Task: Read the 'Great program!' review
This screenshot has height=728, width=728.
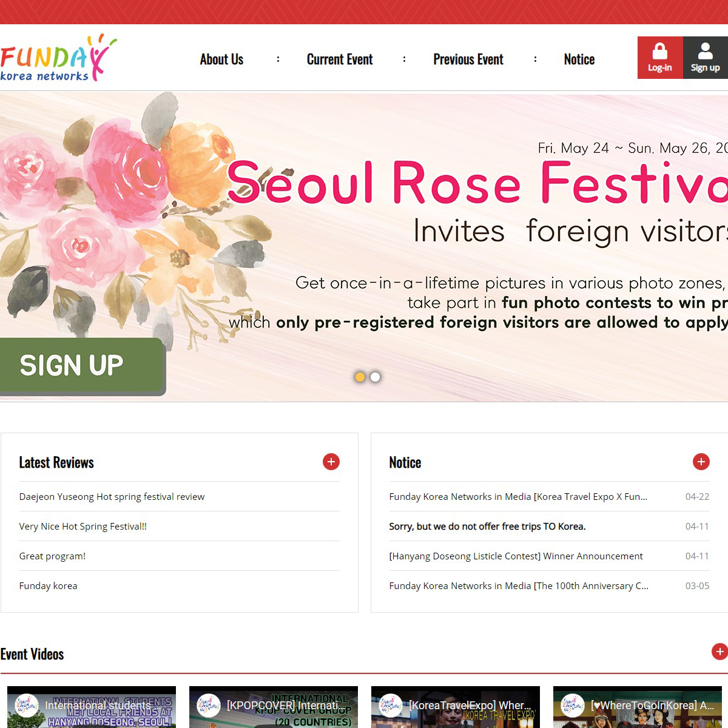Action: click(52, 556)
